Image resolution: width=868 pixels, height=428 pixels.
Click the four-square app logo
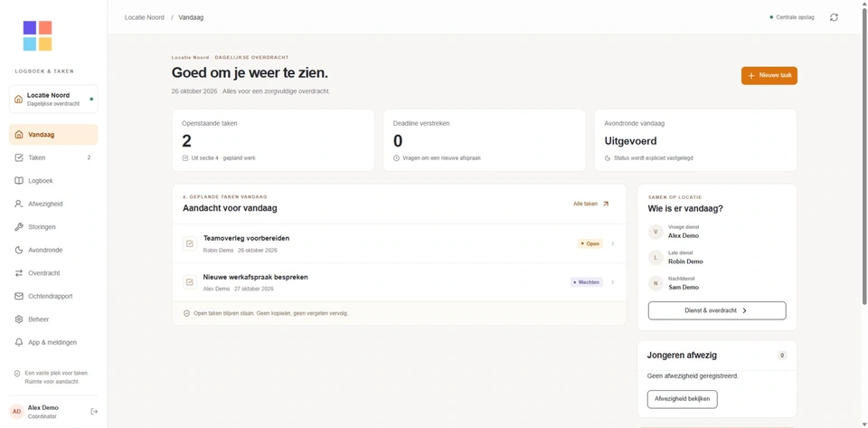[x=38, y=36]
